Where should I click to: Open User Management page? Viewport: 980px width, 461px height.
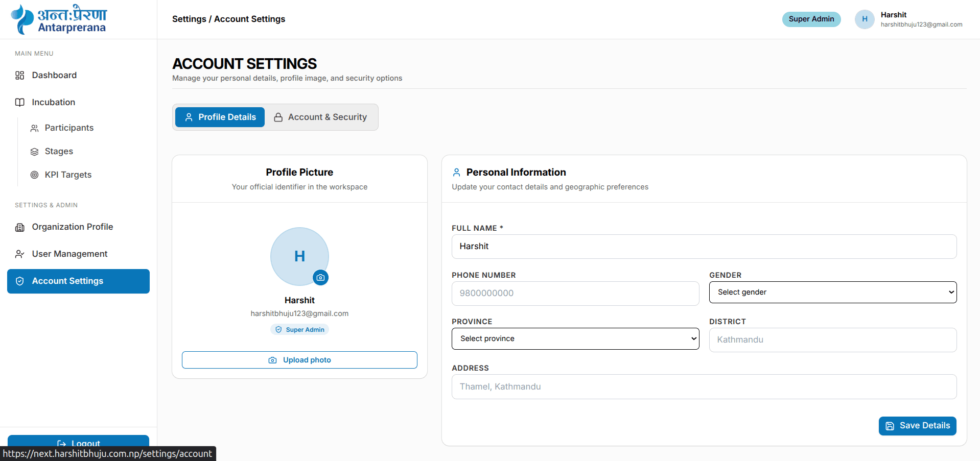pos(78,254)
